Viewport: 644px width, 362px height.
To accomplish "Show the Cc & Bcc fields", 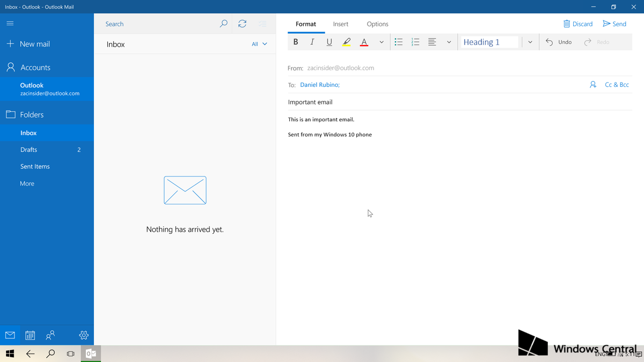I will pos(617,85).
